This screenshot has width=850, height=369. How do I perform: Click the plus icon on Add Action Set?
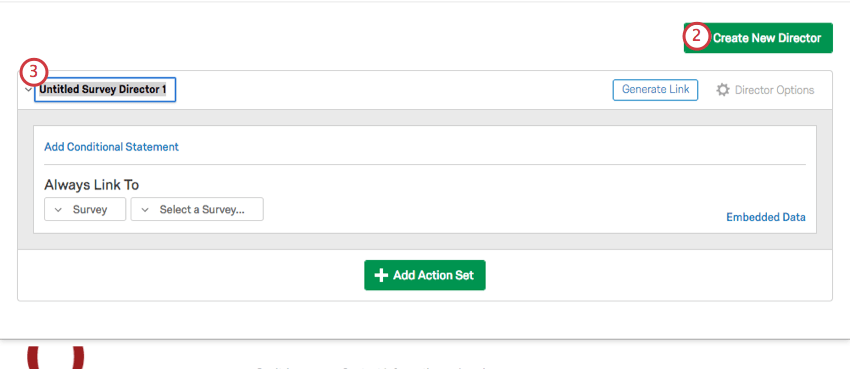tap(381, 275)
